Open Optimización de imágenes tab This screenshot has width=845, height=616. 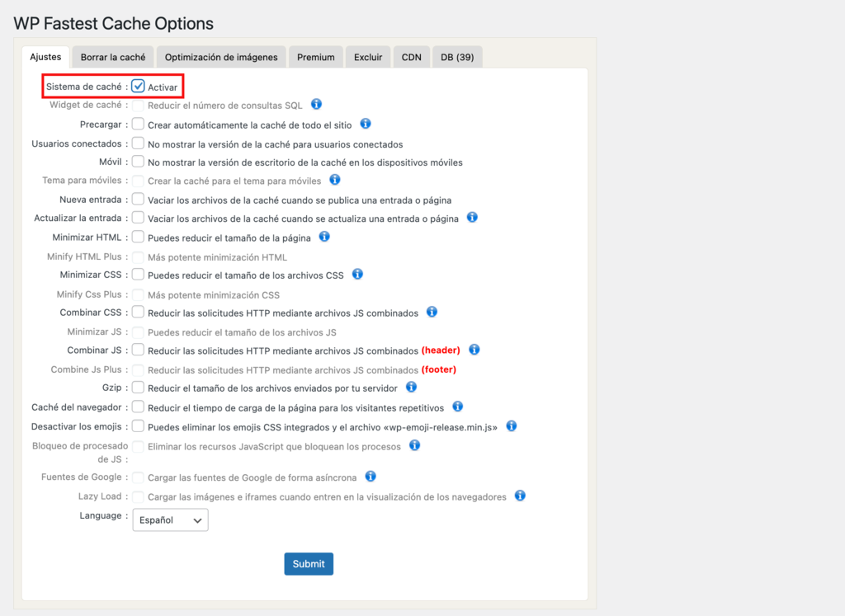tap(221, 57)
